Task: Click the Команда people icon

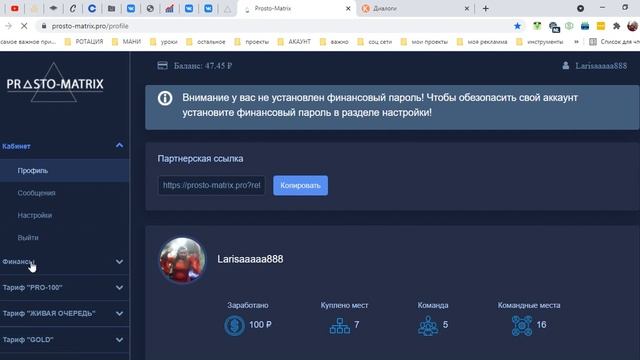Action: click(428, 326)
